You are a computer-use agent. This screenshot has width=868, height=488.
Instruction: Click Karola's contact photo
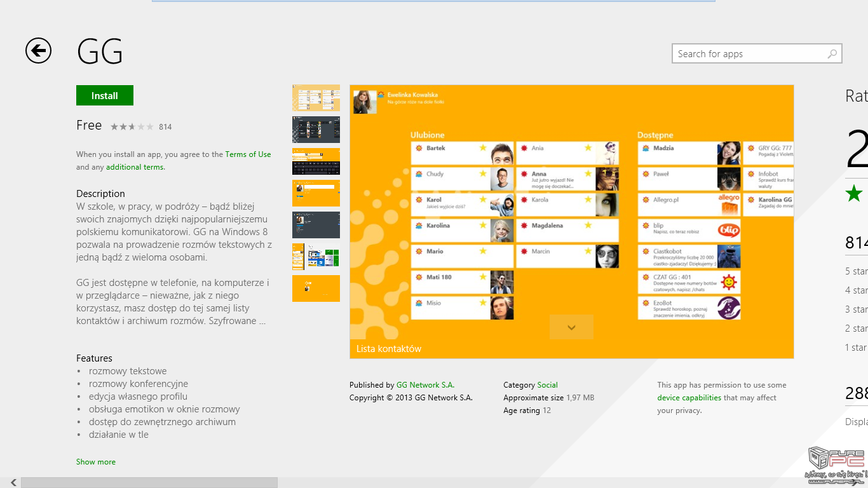[x=607, y=205]
